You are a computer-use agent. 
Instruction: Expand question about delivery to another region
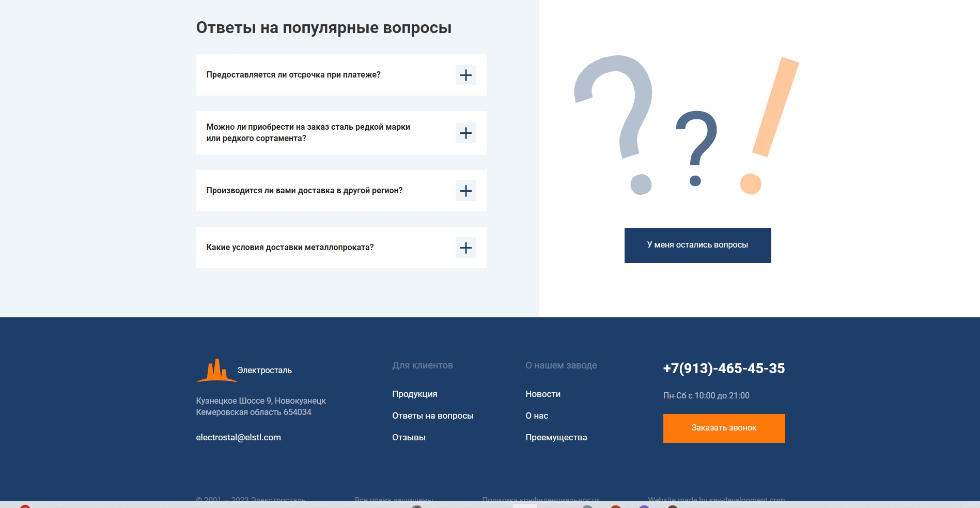click(x=465, y=191)
